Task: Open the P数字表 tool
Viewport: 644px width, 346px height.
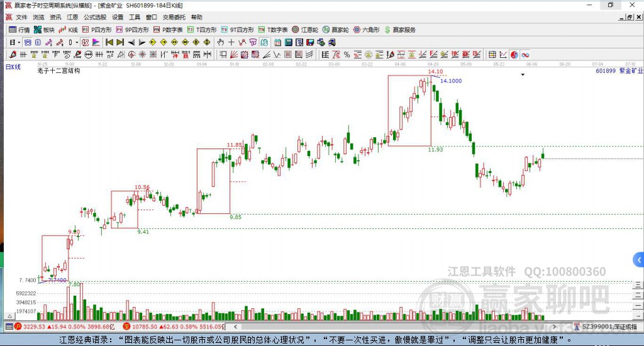Action: [168, 30]
